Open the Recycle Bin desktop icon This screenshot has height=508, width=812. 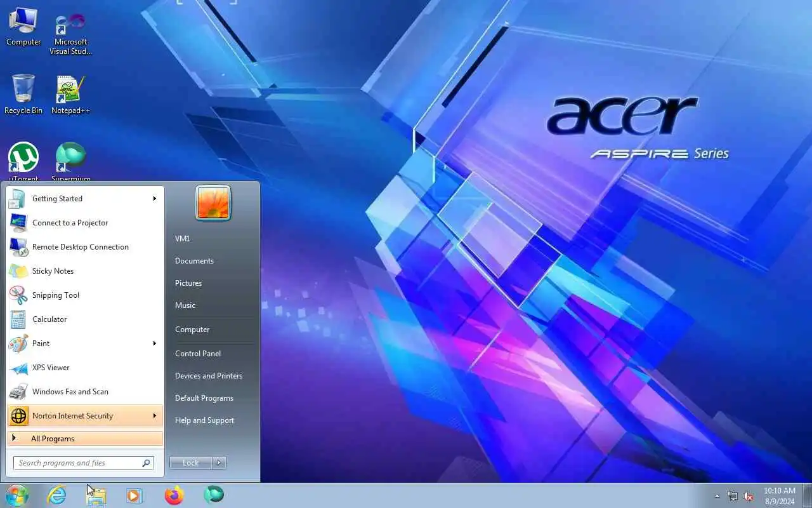pyautogui.click(x=23, y=95)
